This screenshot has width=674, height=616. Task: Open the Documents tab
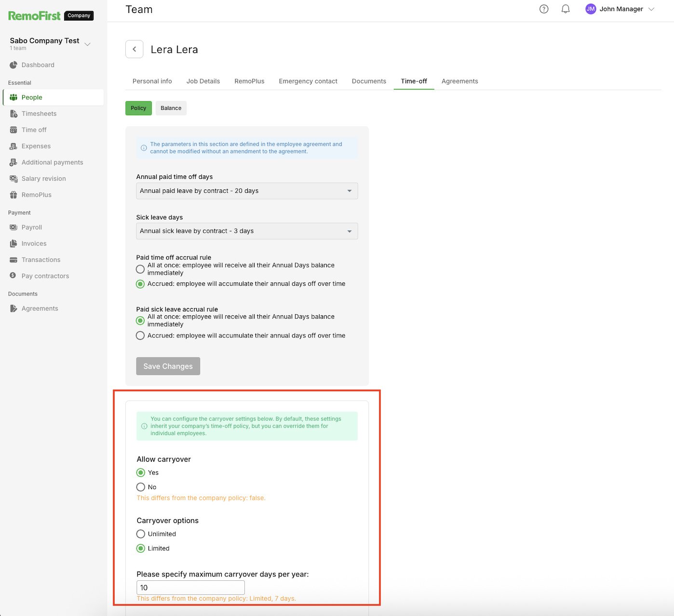(369, 81)
